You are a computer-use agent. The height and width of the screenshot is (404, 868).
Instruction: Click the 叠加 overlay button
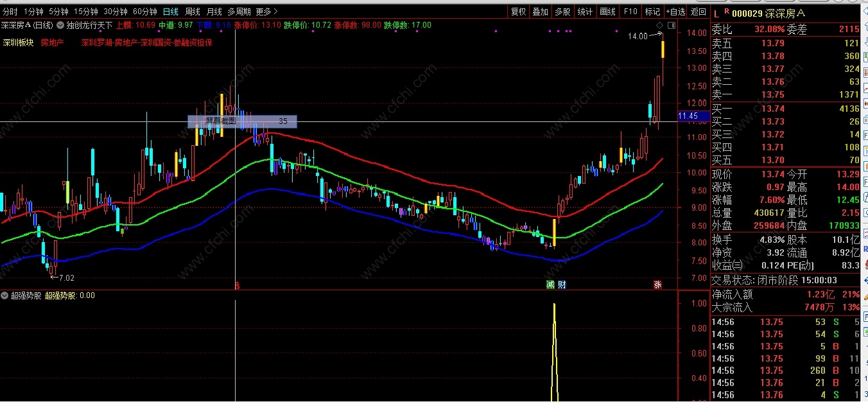coord(541,12)
